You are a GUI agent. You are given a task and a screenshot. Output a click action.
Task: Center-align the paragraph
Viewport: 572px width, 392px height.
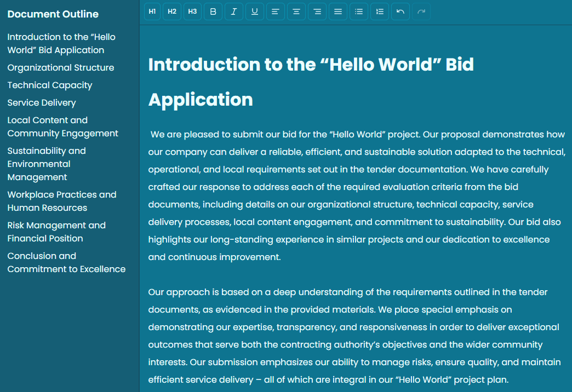point(296,11)
